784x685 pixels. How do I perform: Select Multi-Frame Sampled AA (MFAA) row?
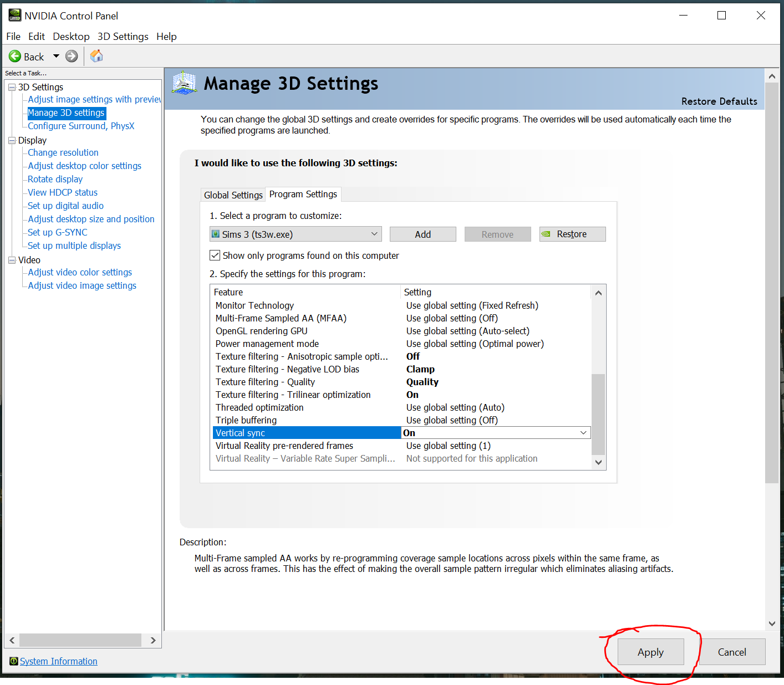pyautogui.click(x=402, y=318)
